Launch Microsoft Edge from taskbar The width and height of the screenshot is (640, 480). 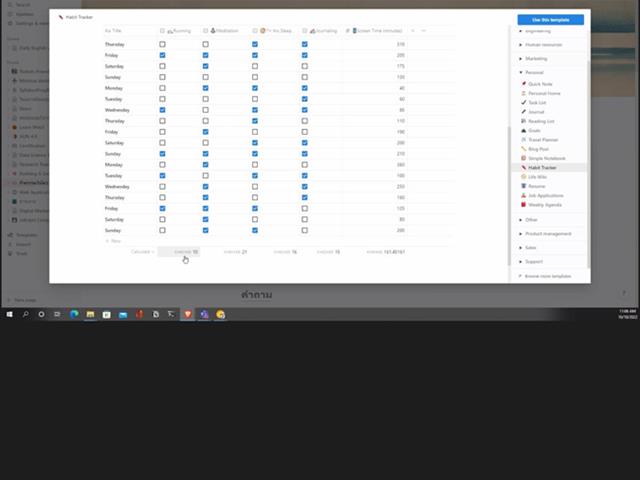pos(74,314)
